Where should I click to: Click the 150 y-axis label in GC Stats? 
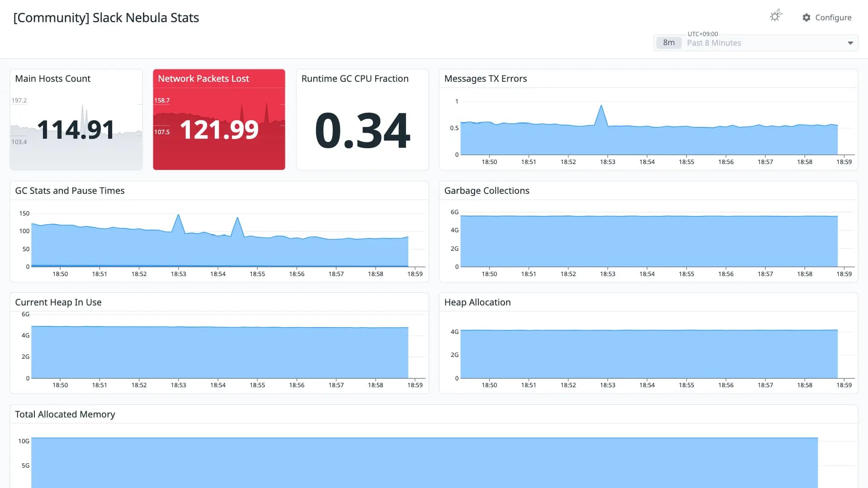coord(24,213)
